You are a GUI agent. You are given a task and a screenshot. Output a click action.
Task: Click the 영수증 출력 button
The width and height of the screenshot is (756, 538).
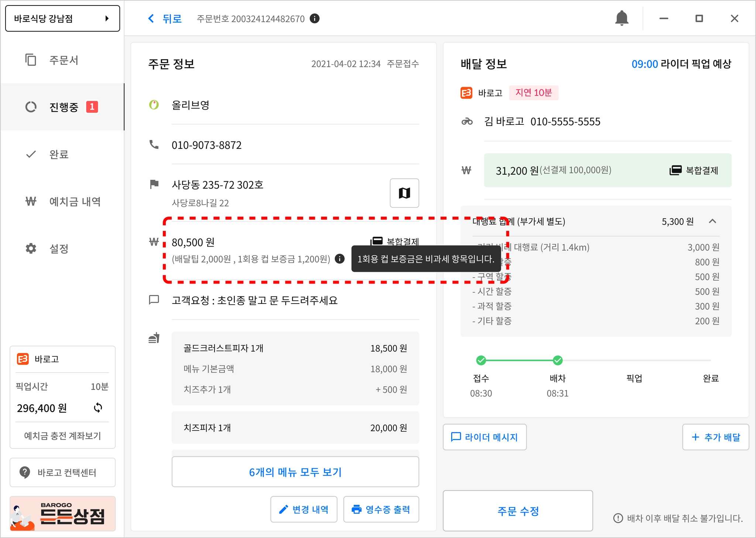pos(381,509)
